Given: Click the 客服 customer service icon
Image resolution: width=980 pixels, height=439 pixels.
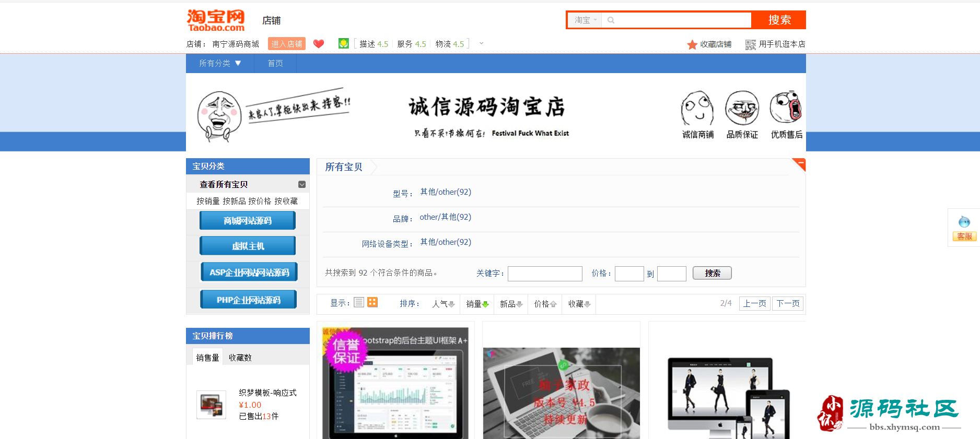Looking at the screenshot, I should 964,228.
